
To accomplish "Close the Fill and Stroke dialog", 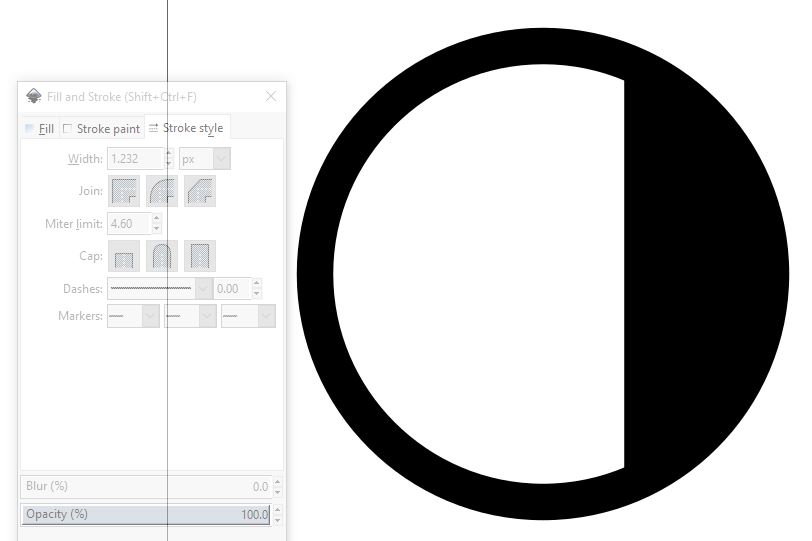I will pyautogui.click(x=271, y=96).
